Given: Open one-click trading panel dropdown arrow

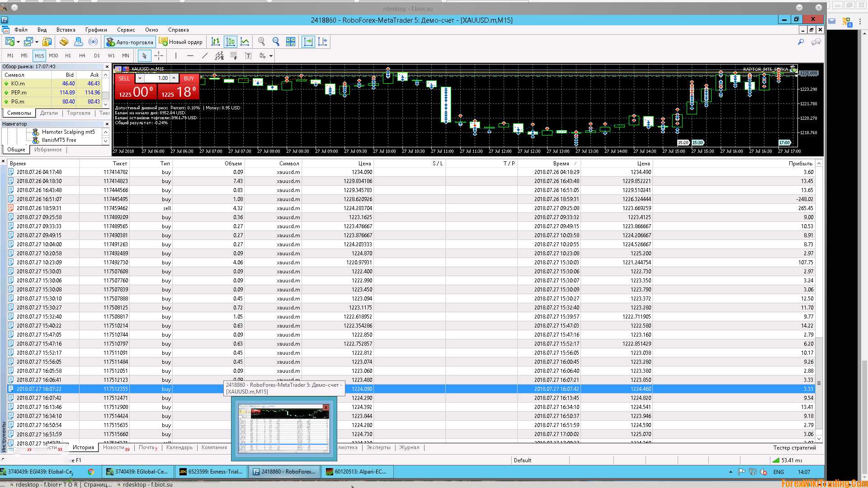Looking at the screenshot, I should pyautogui.click(x=140, y=78).
